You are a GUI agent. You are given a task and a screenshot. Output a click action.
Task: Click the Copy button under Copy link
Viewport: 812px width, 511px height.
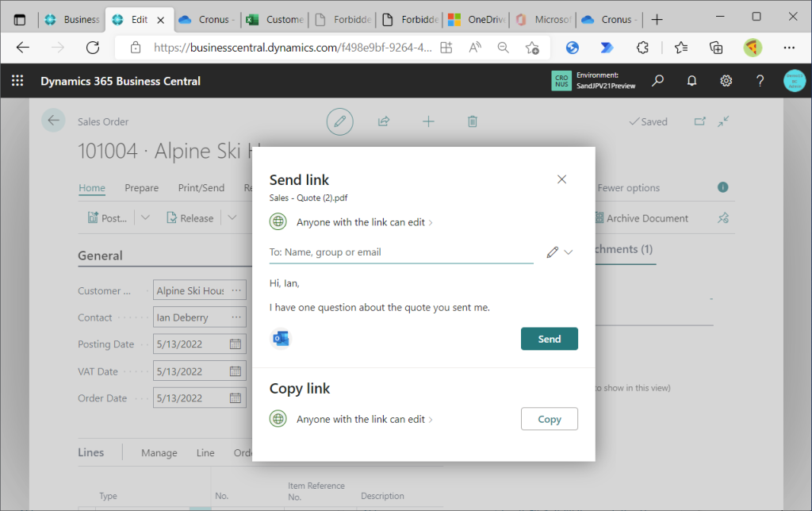[549, 419]
